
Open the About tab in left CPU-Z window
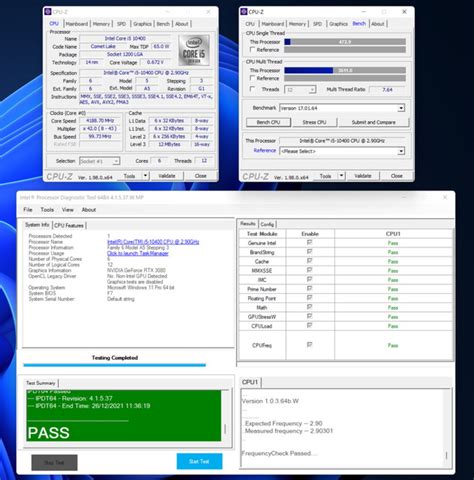point(182,24)
